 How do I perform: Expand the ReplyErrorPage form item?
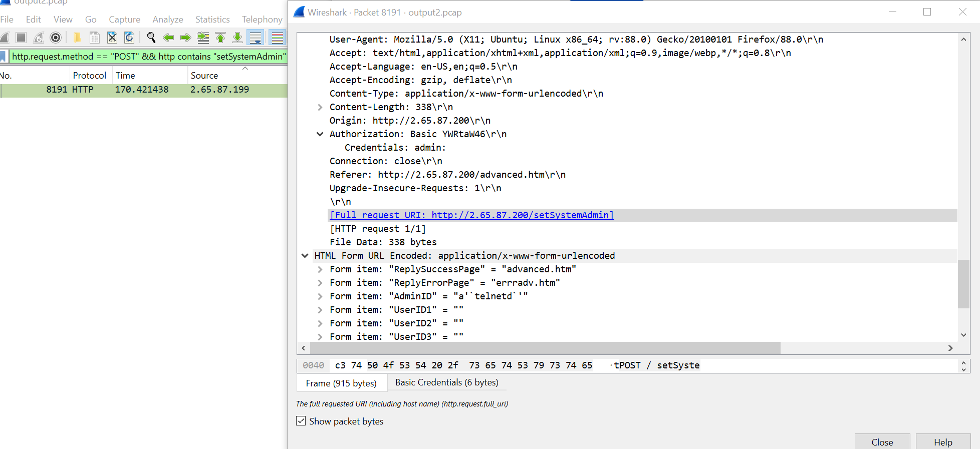[x=320, y=283]
